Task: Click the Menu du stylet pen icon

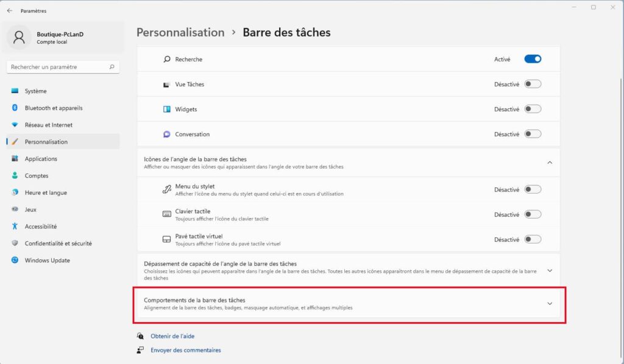Action: point(166,190)
